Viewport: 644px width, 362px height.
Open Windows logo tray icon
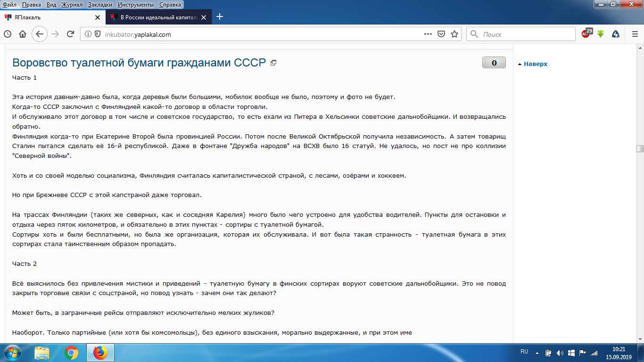tap(571, 353)
